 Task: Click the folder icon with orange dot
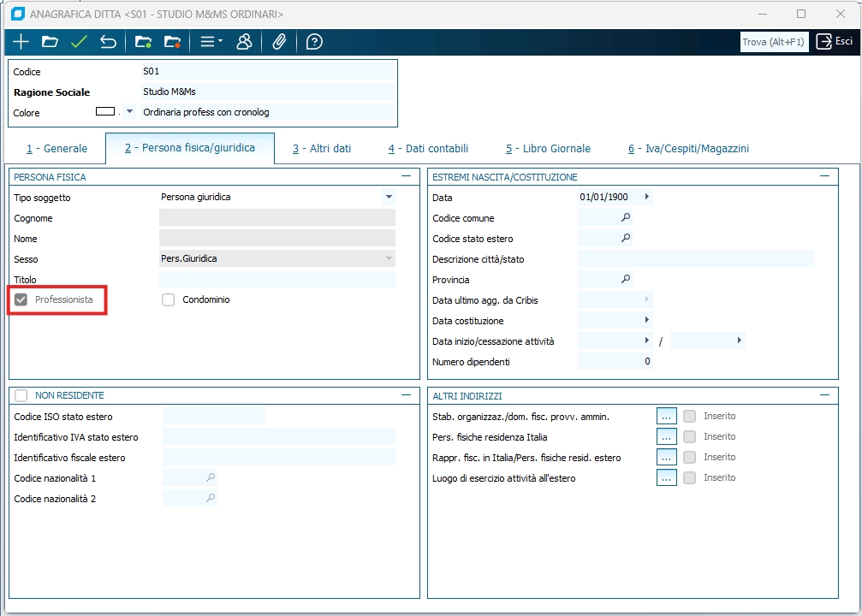coord(172,42)
